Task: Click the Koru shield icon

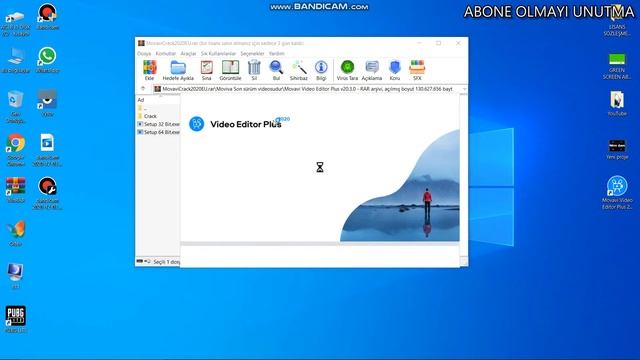Action: [395, 70]
